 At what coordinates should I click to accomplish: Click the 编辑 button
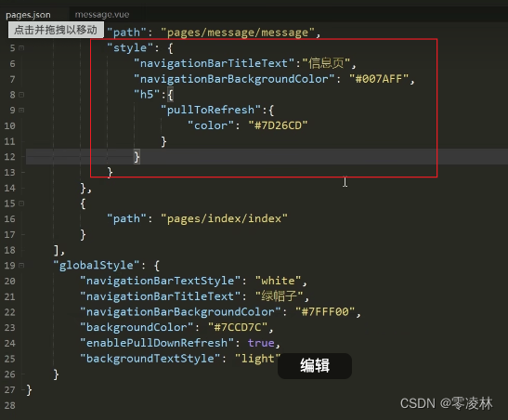coord(315,366)
